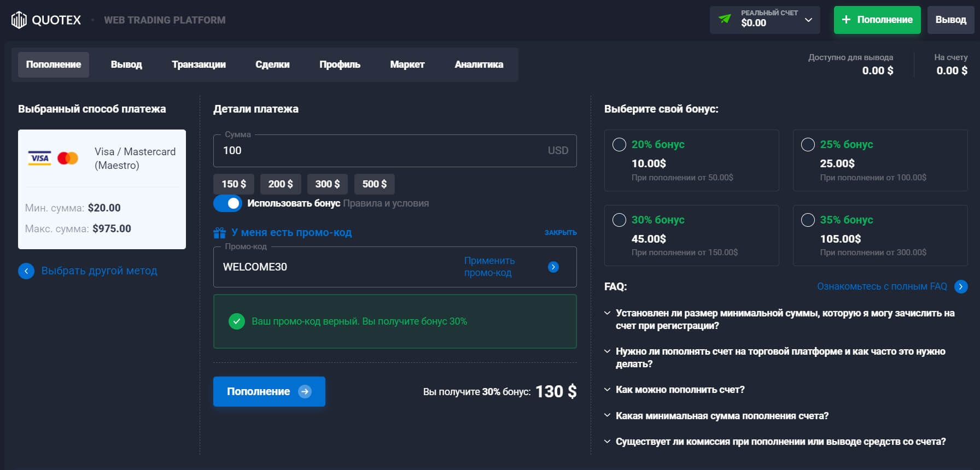Select the 35% bonus radio option
This screenshot has width=980, height=470.
coord(808,220)
